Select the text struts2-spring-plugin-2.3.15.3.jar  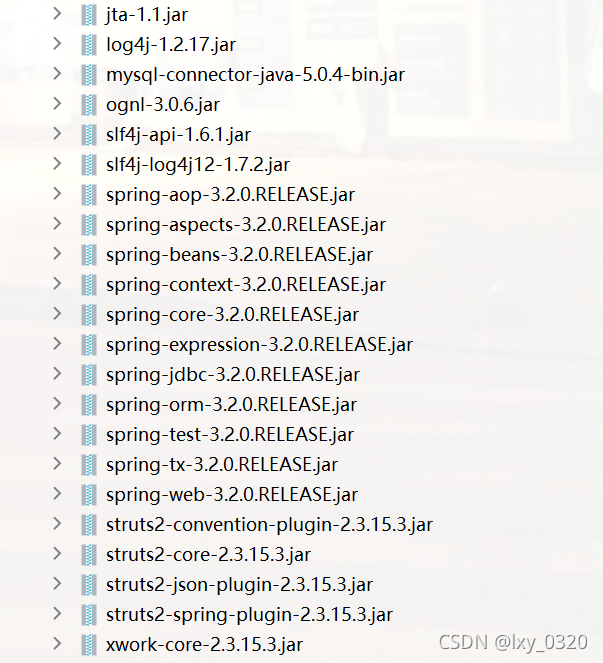(249, 616)
